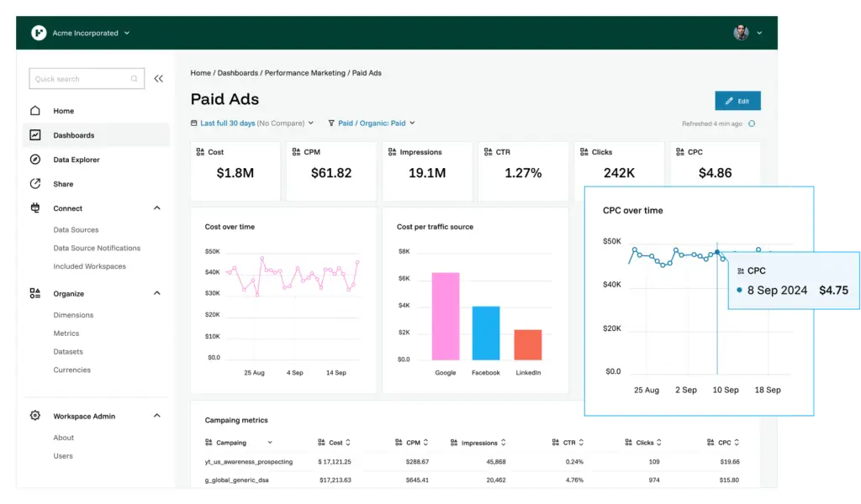Launch Data Explorer via its compass icon
The height and width of the screenshot is (504, 861).
34,160
